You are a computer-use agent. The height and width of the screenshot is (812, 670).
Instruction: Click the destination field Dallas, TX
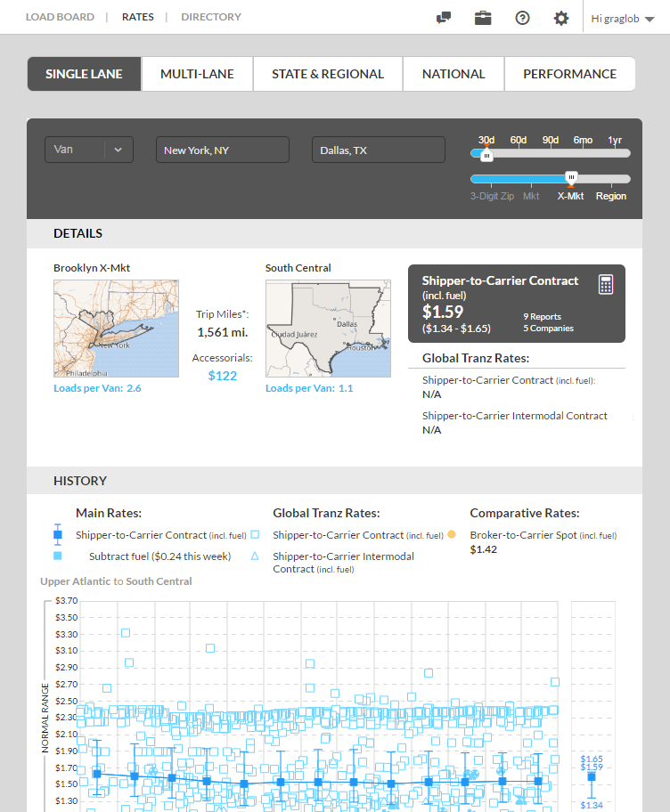tap(379, 150)
